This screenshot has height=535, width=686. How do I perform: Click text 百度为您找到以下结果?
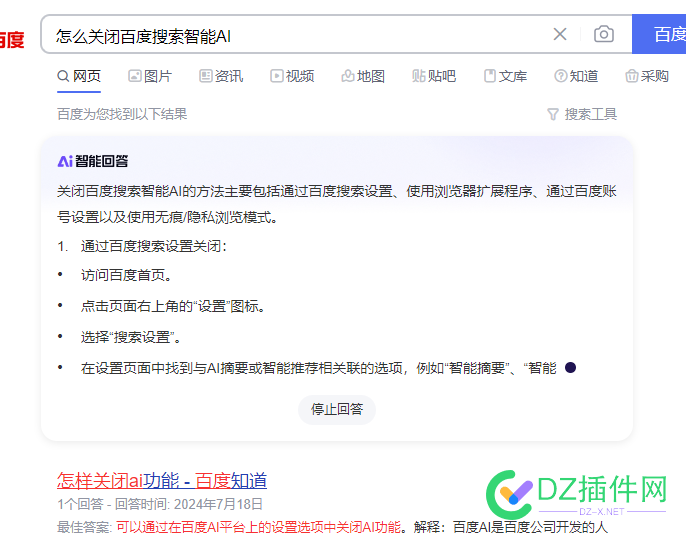click(x=122, y=114)
